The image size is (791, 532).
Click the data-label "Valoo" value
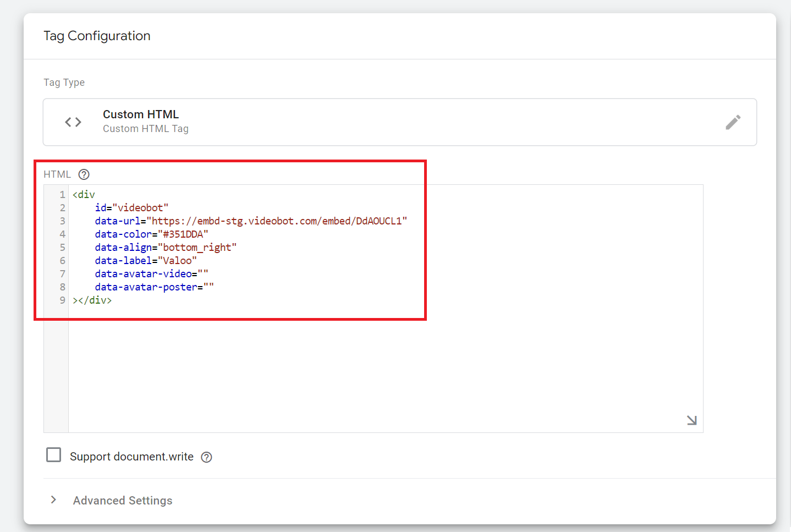[x=177, y=261]
